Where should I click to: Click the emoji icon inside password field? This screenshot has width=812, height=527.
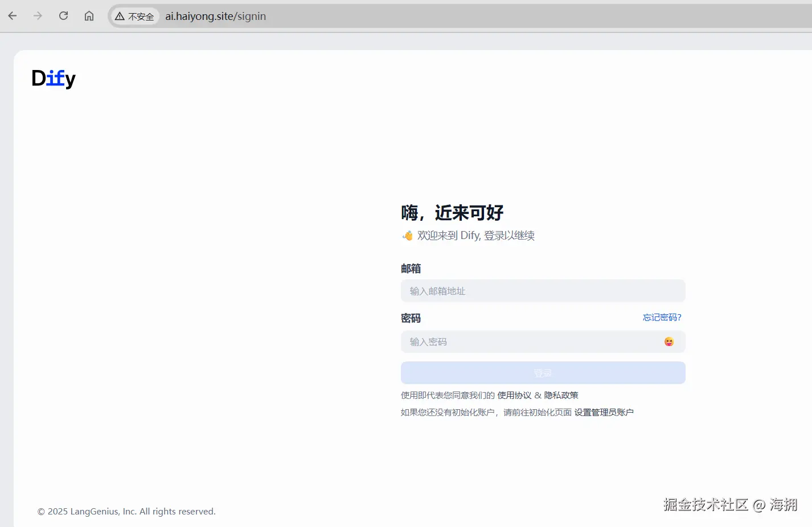pyautogui.click(x=669, y=341)
